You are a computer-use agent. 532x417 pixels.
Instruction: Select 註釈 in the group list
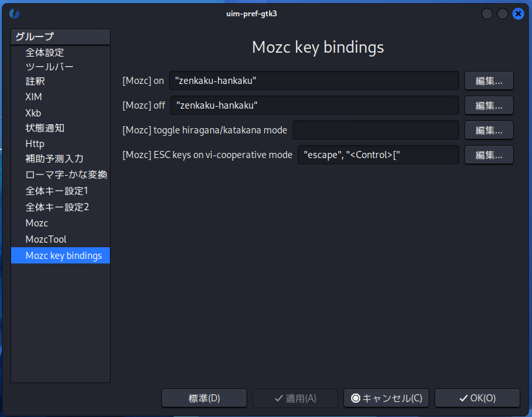(60, 81)
